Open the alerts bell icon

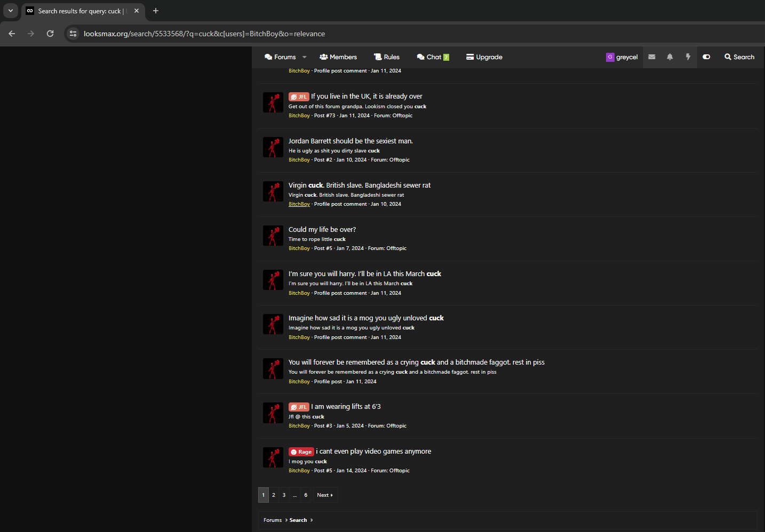pyautogui.click(x=670, y=57)
